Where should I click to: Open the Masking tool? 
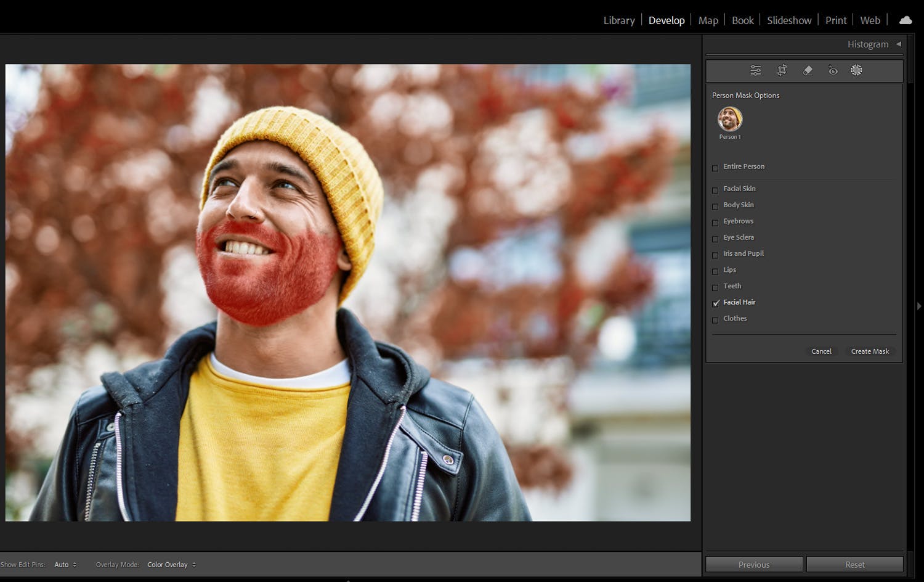pyautogui.click(x=856, y=70)
